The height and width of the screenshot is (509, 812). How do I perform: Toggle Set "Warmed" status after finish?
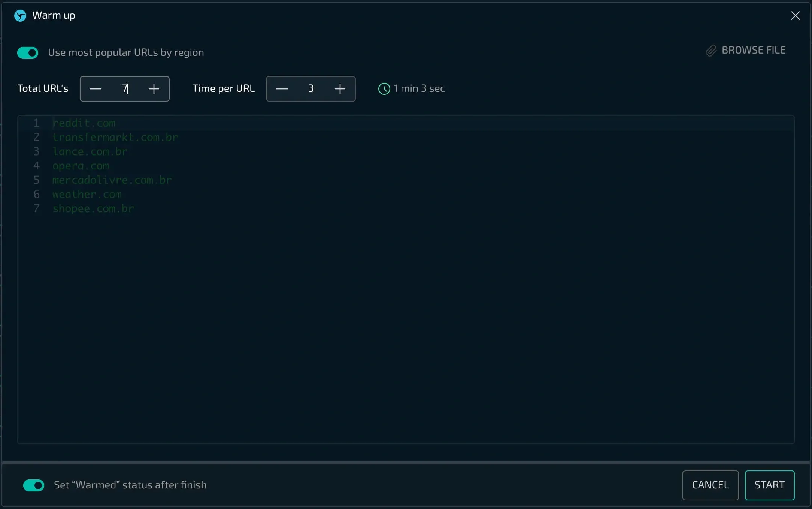coord(34,485)
